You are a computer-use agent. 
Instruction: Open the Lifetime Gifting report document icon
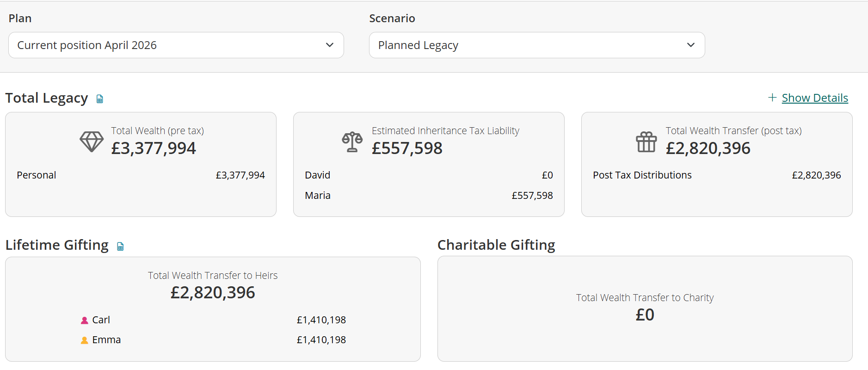(x=120, y=246)
